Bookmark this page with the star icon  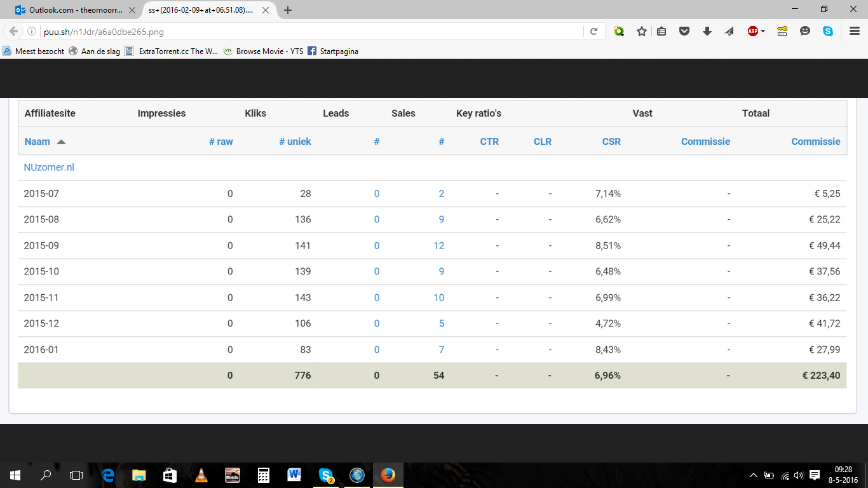pyautogui.click(x=642, y=31)
